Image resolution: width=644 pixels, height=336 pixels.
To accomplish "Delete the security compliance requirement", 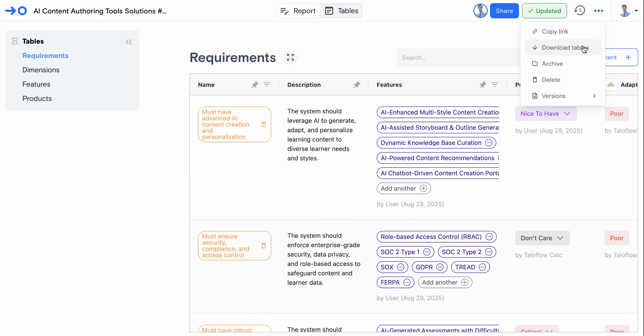I will click(263, 246).
